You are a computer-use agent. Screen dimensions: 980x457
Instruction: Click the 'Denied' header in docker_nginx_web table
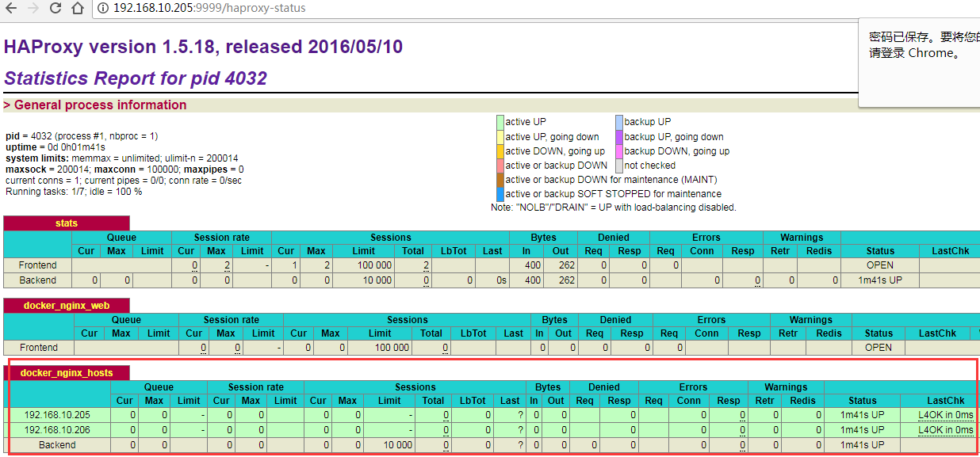click(x=615, y=320)
